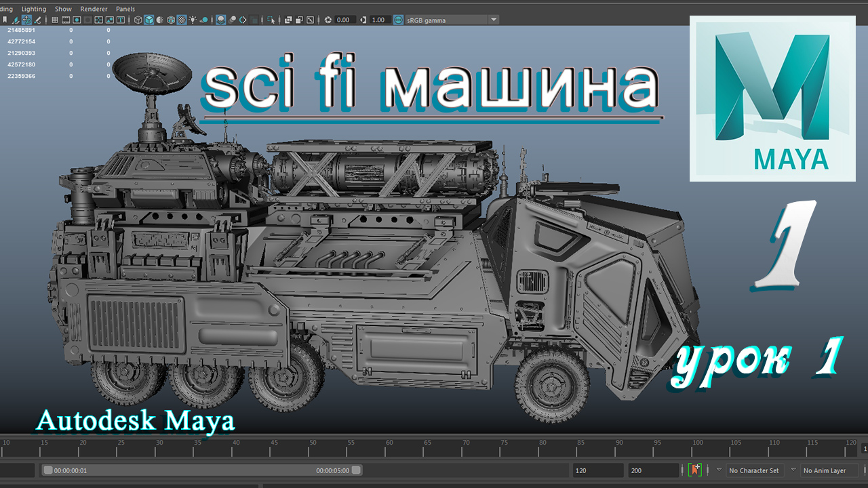Screen dimensions: 868x488
Task: Toggle the view transform ON button
Action: click(398, 20)
